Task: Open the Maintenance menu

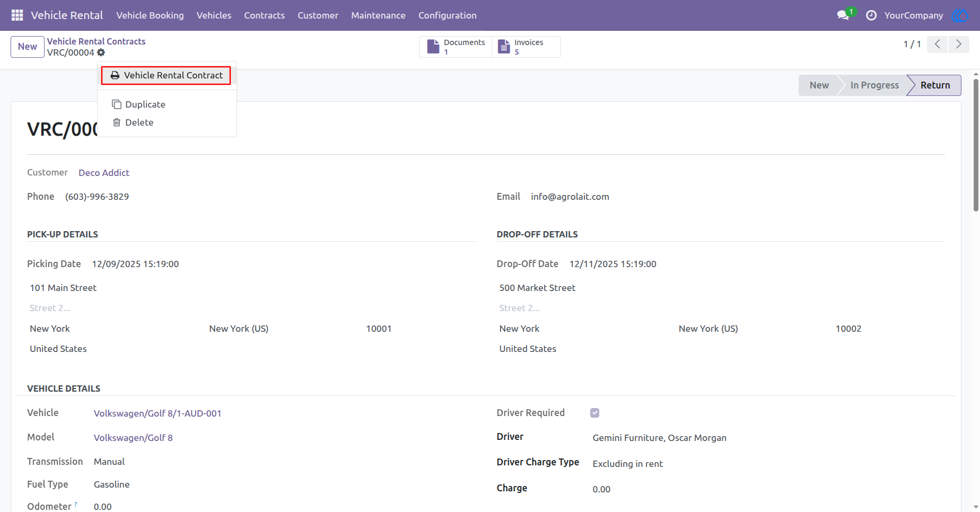Action: tap(378, 15)
